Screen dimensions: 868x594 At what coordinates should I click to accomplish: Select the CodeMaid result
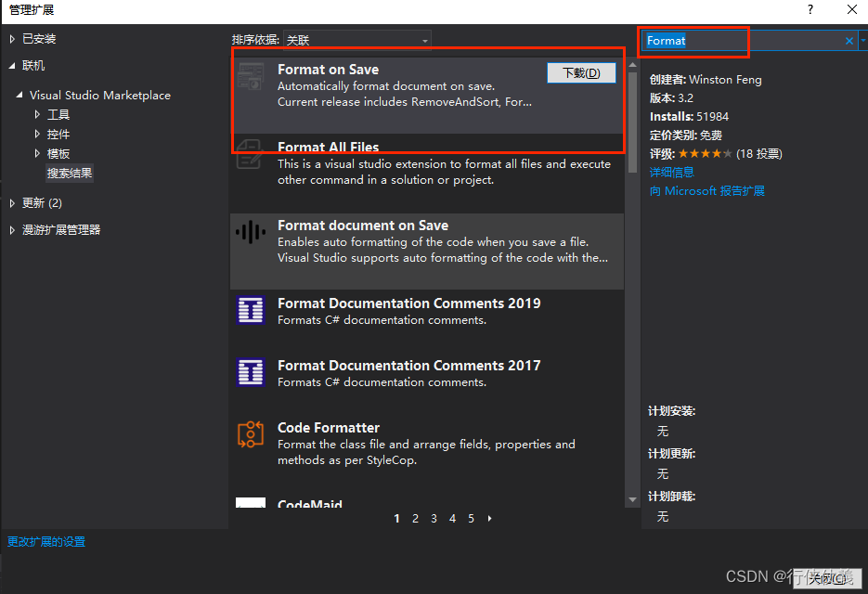427,500
